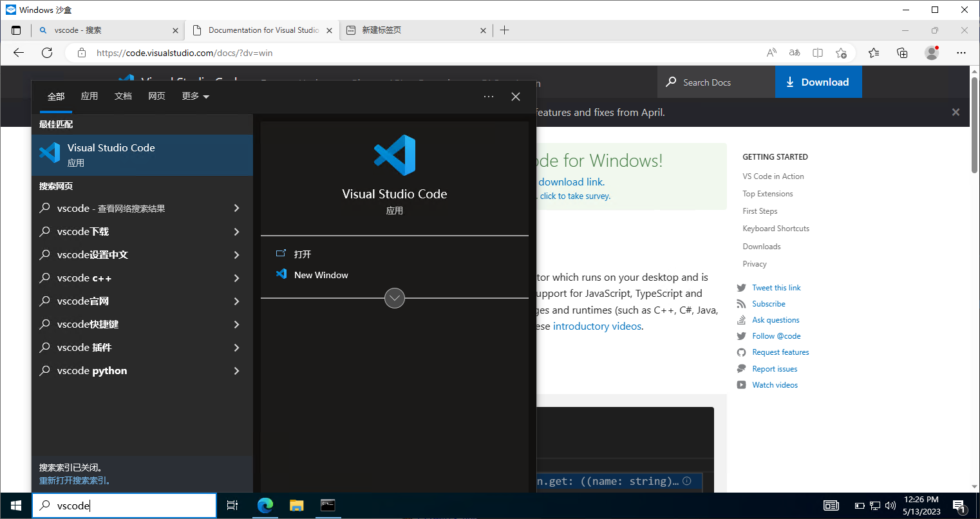The width and height of the screenshot is (980, 519).
Task: Switch to the 网页 search filter tab
Action: (156, 96)
